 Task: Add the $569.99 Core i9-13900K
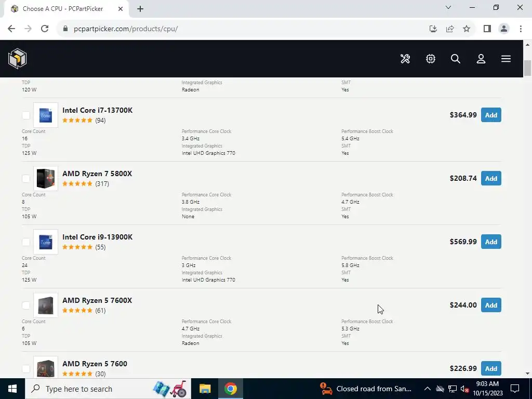point(491,242)
